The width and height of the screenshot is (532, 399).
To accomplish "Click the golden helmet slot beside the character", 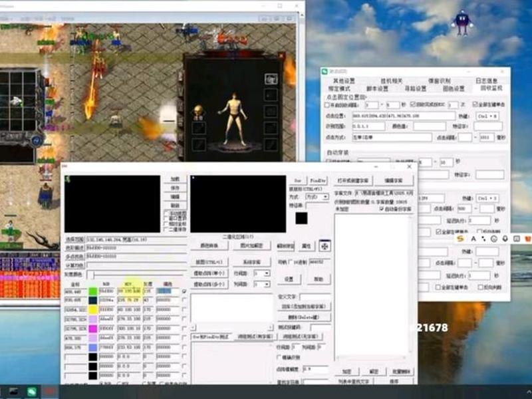I will pyautogui.click(x=198, y=112).
